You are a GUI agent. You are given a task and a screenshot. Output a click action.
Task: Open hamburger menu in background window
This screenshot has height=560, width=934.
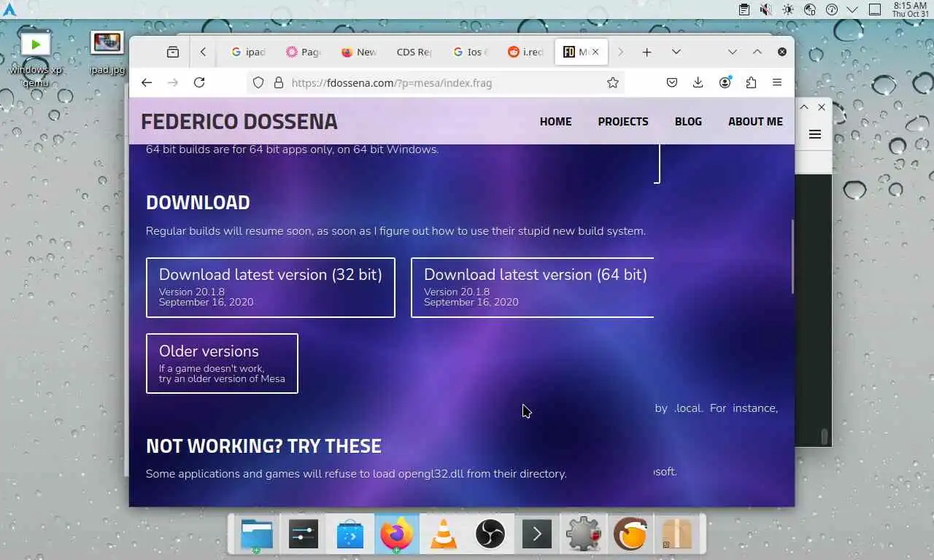(815, 134)
